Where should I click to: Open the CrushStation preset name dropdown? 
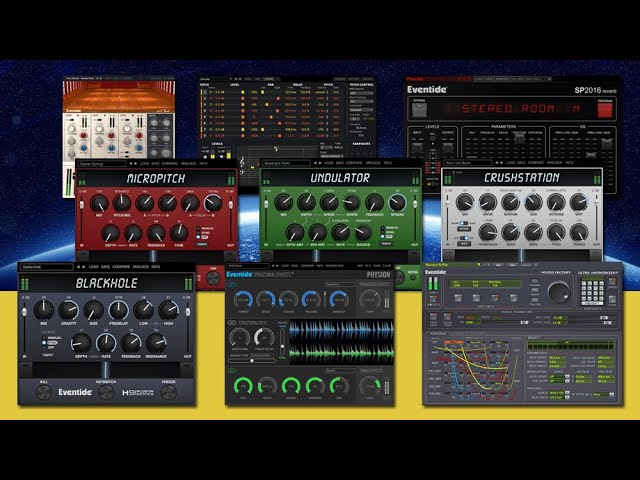(468, 163)
